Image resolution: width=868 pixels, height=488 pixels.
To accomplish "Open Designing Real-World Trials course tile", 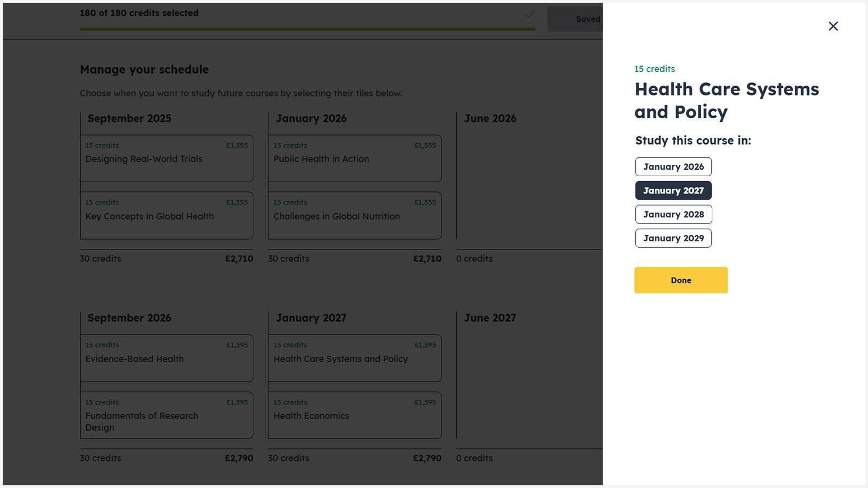I will tap(167, 158).
